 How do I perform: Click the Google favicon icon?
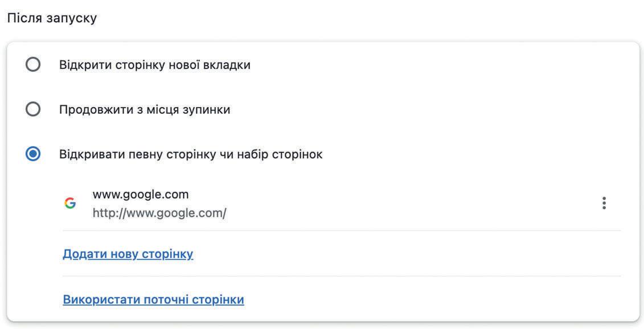tap(70, 203)
